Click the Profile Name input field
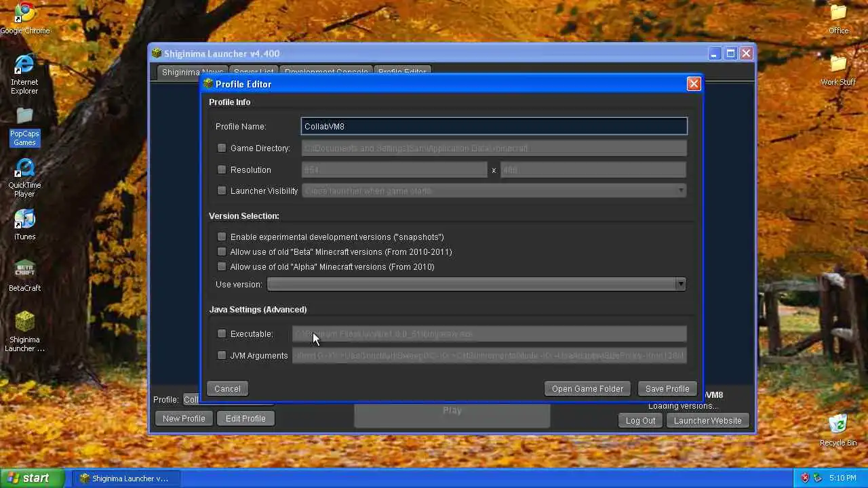The image size is (868, 488). 494,126
